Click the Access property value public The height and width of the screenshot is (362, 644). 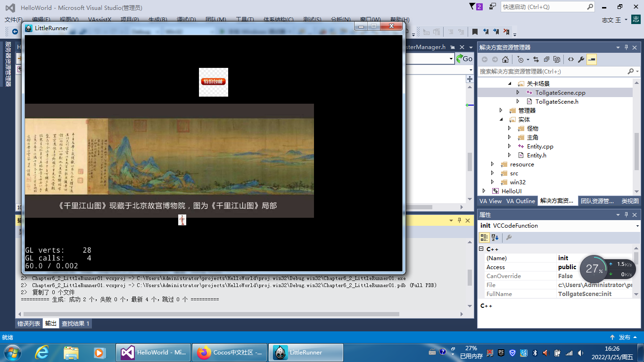(567, 267)
